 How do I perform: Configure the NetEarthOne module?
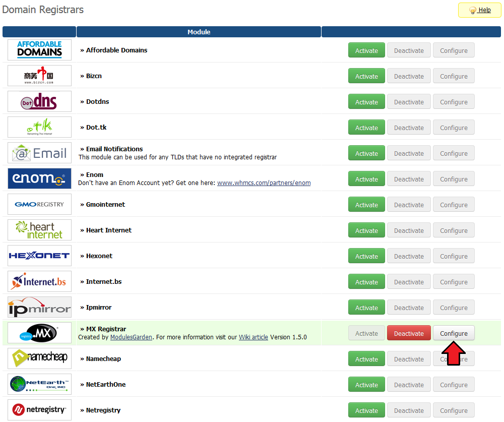click(x=454, y=385)
